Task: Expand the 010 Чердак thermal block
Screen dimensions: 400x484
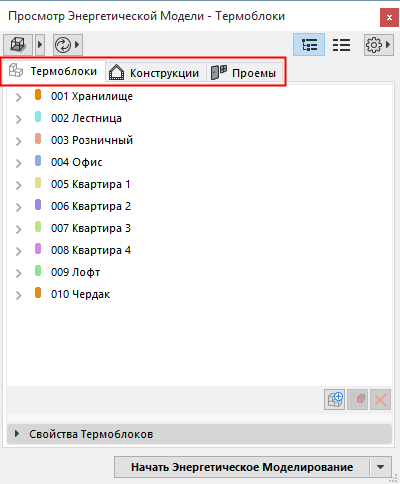Action: pyautogui.click(x=19, y=295)
